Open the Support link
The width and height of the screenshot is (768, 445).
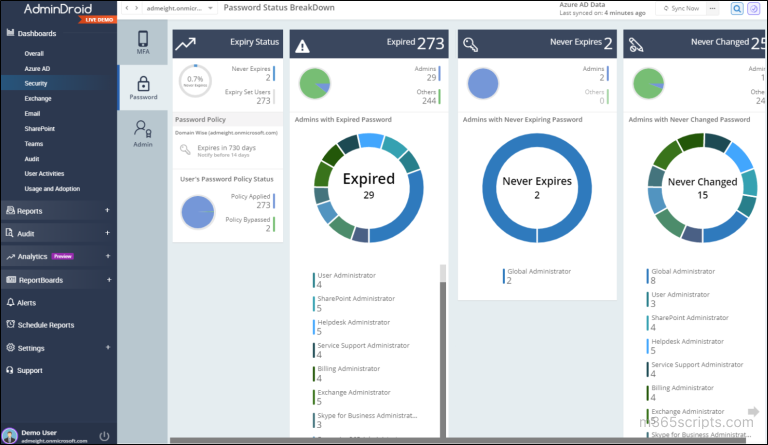point(29,370)
